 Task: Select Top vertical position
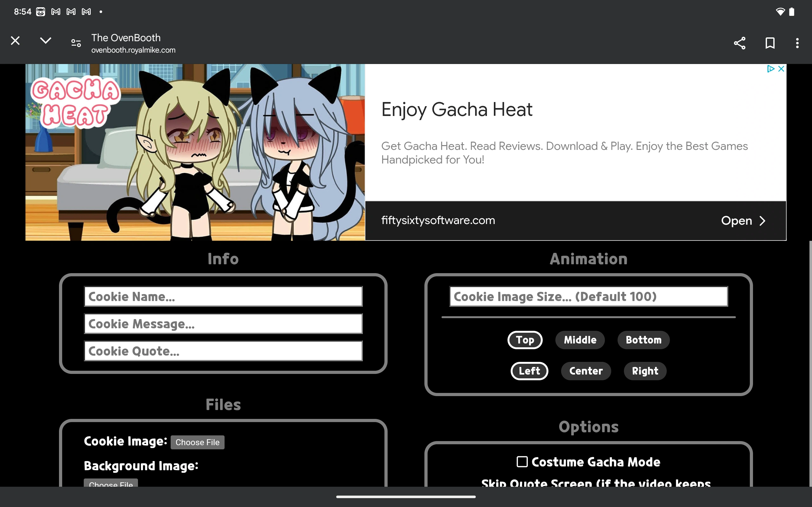point(525,340)
